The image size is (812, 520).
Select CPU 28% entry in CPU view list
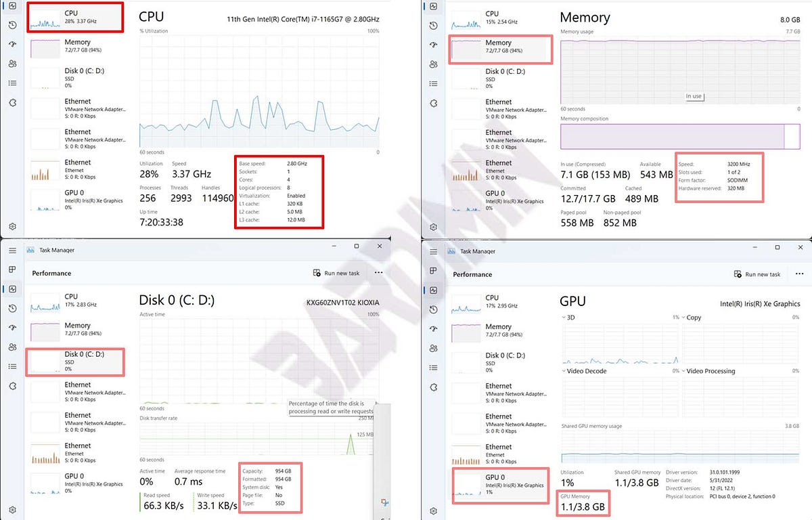click(75, 17)
